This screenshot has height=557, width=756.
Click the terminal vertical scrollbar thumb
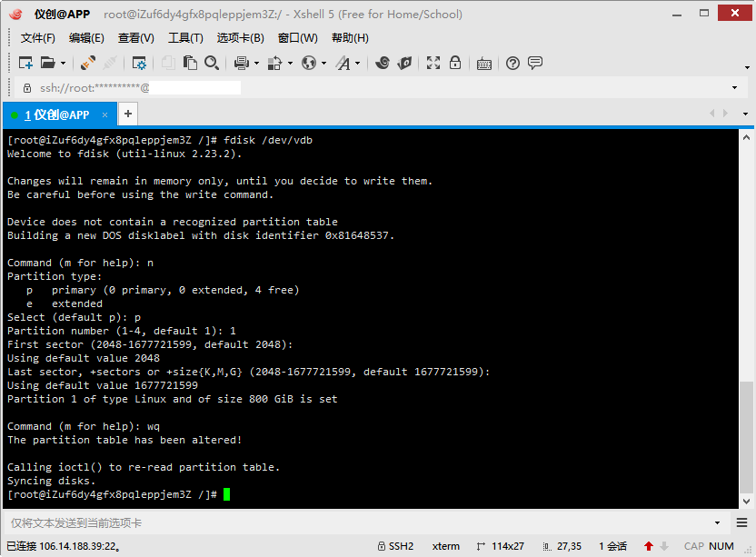coord(746,437)
